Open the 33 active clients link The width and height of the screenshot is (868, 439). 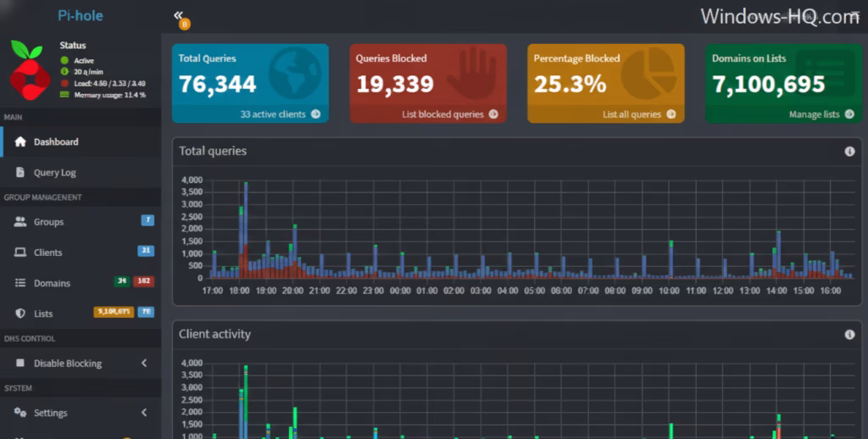point(273,114)
